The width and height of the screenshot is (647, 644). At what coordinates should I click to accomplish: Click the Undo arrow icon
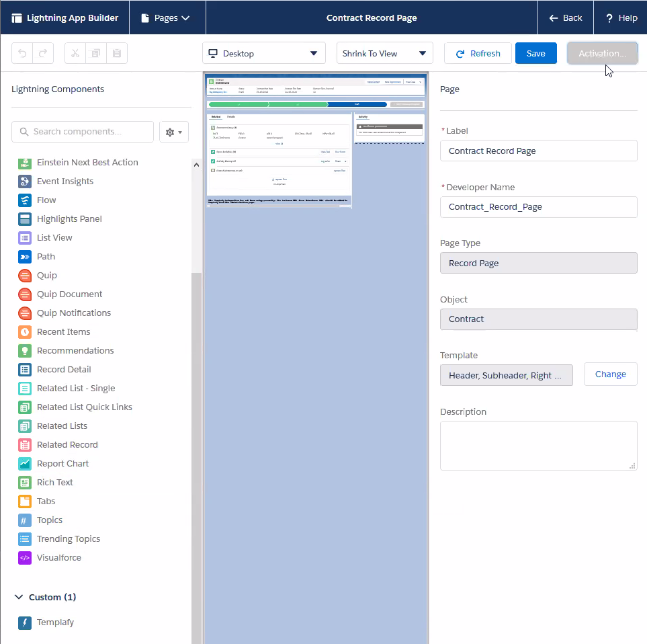point(22,53)
